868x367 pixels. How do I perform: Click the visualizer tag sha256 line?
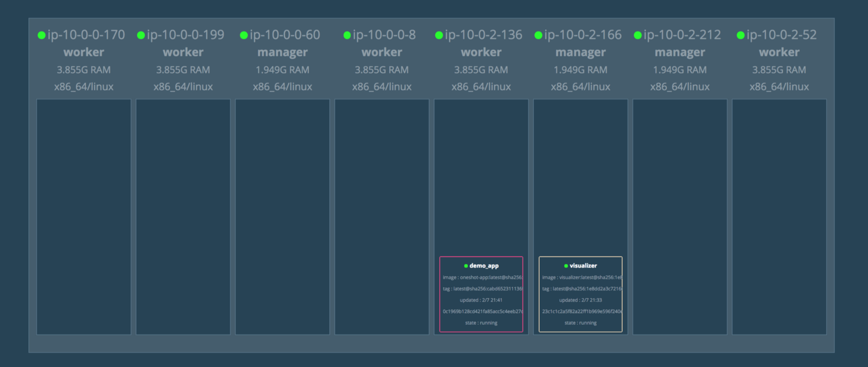tap(581, 289)
